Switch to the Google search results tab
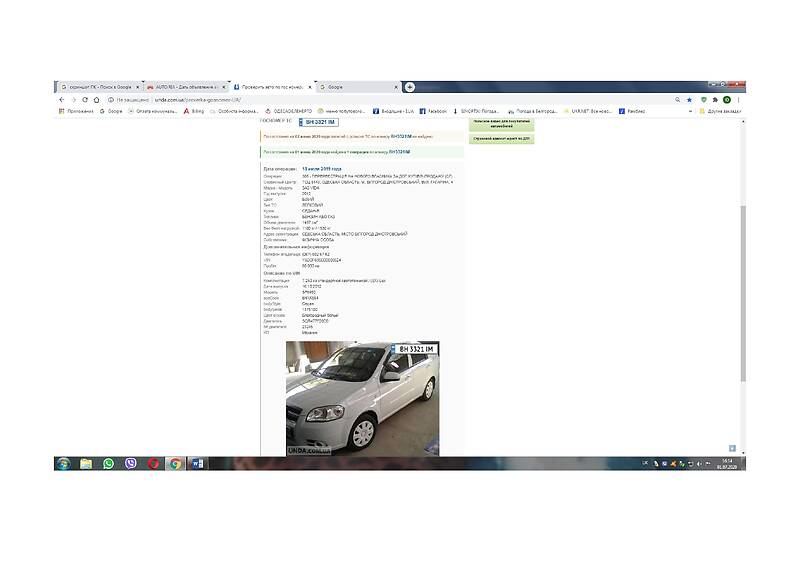This screenshot has width=800, height=566. pyautogui.click(x=99, y=87)
